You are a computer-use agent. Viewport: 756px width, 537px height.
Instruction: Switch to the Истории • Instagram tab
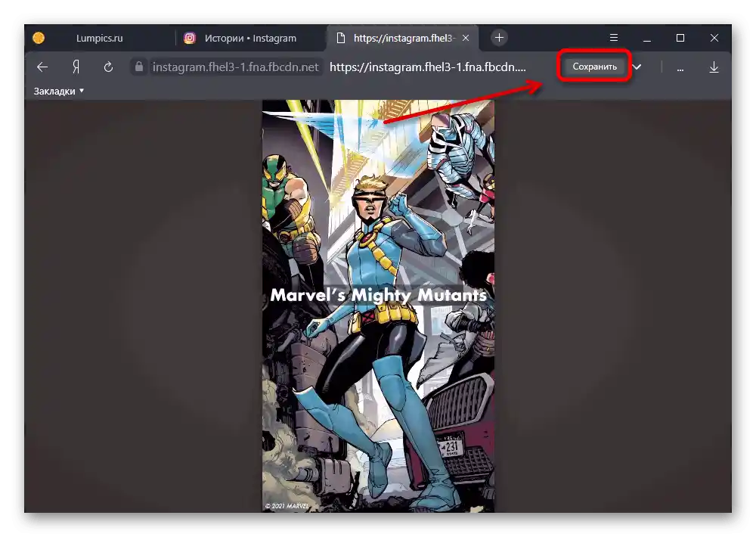click(250, 38)
